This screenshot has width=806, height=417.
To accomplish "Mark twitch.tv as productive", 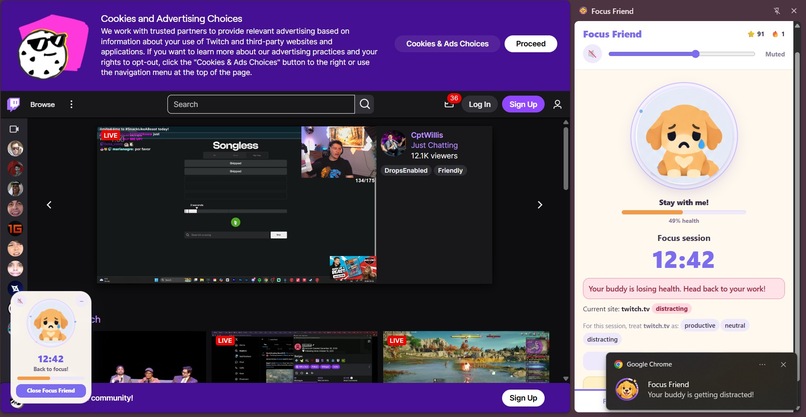I will click(700, 325).
